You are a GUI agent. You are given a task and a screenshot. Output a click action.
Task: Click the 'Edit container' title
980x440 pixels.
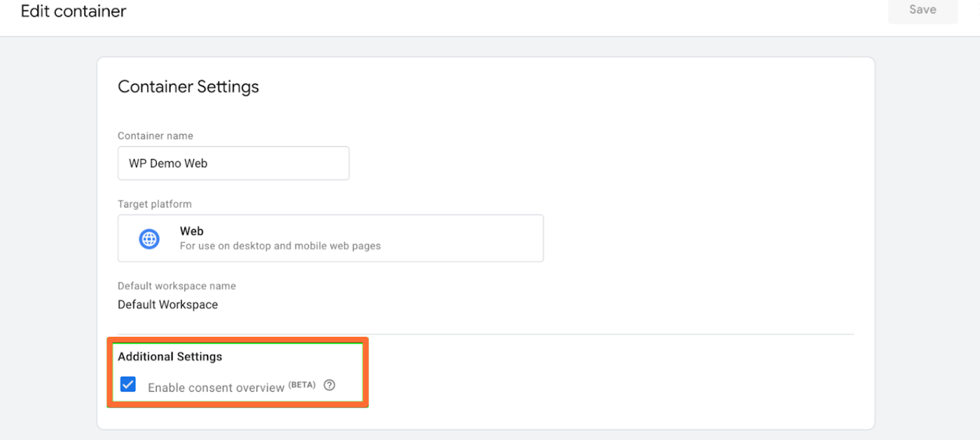[x=73, y=11]
